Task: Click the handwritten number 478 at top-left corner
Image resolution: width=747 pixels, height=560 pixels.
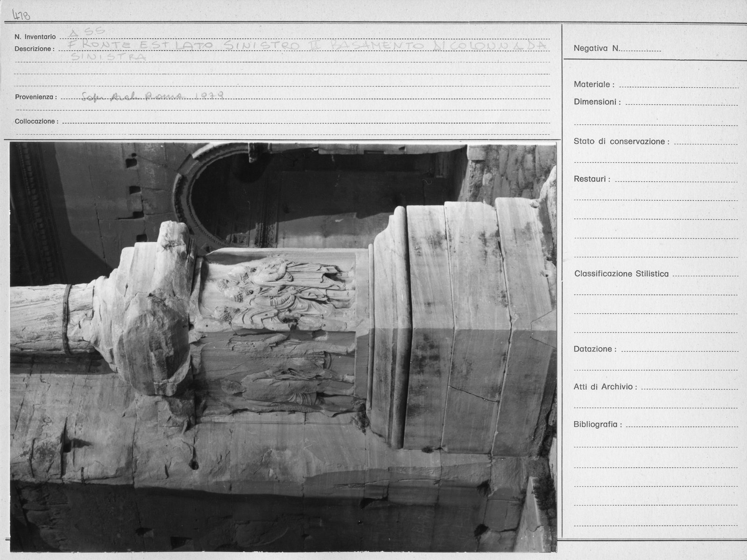Action: [22, 16]
